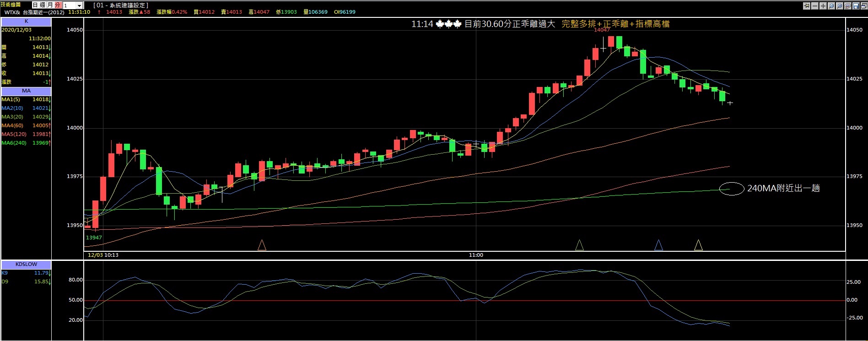Click the yellow triangle marker on the time axis
Screen dimensions: 868x341
point(698,245)
